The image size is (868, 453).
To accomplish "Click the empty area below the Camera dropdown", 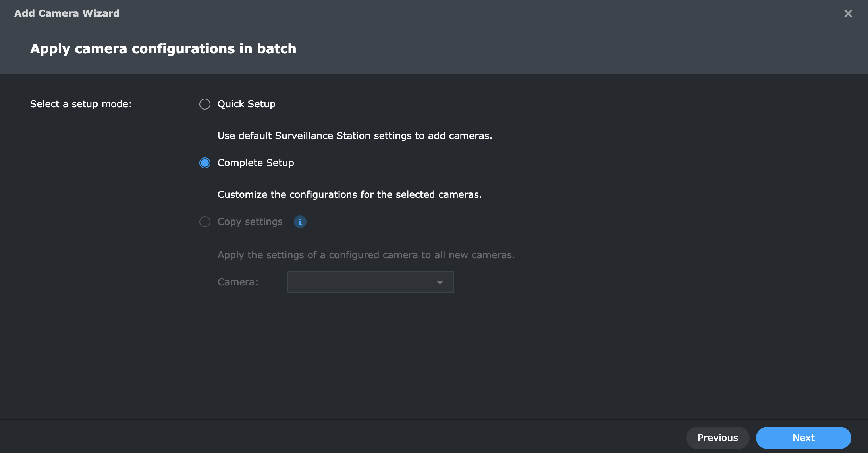I will point(370,350).
